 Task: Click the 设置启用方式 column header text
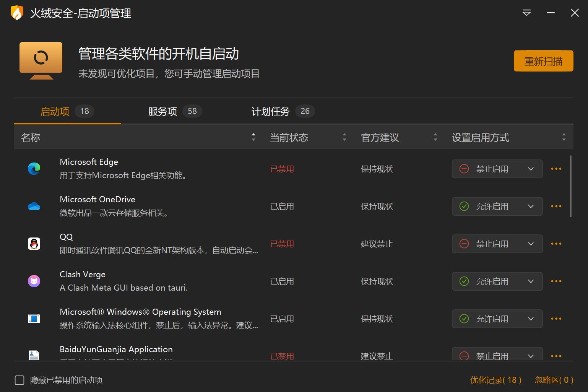coord(481,137)
